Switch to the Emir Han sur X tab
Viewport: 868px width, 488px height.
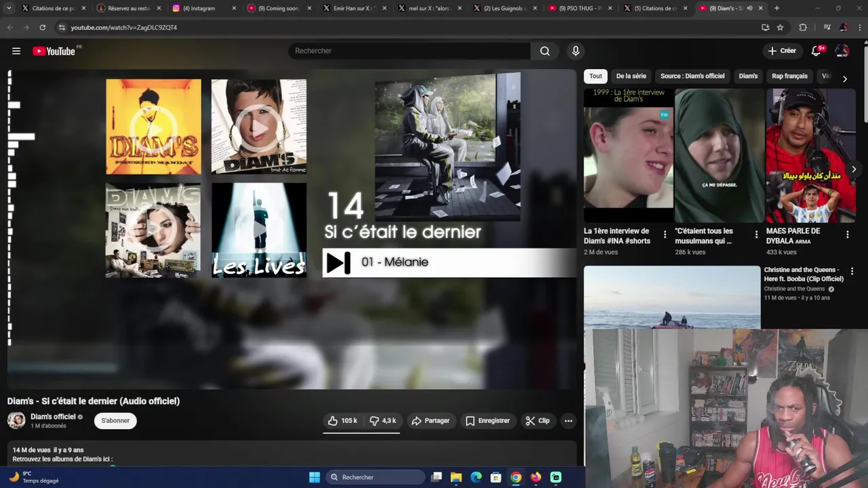tap(355, 8)
